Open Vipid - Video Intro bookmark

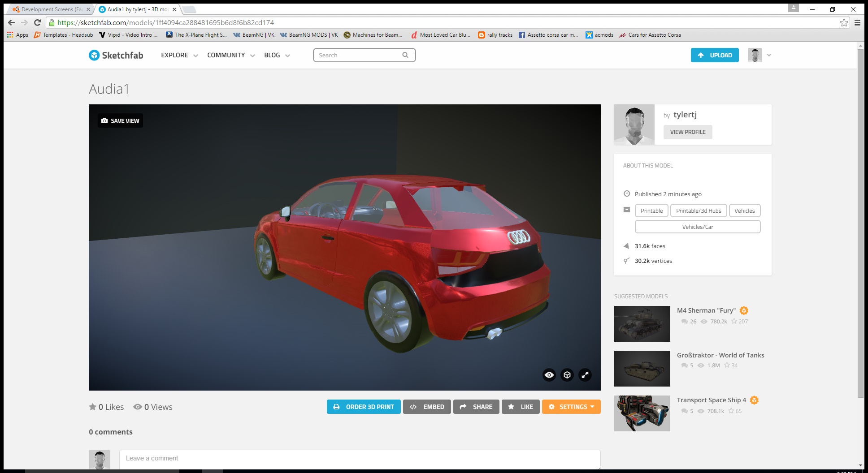click(x=128, y=34)
